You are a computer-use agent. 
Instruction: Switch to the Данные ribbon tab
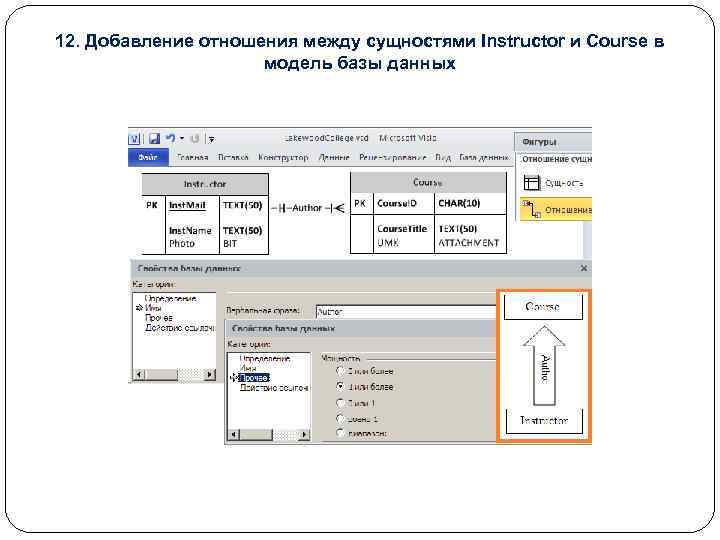coord(334,158)
